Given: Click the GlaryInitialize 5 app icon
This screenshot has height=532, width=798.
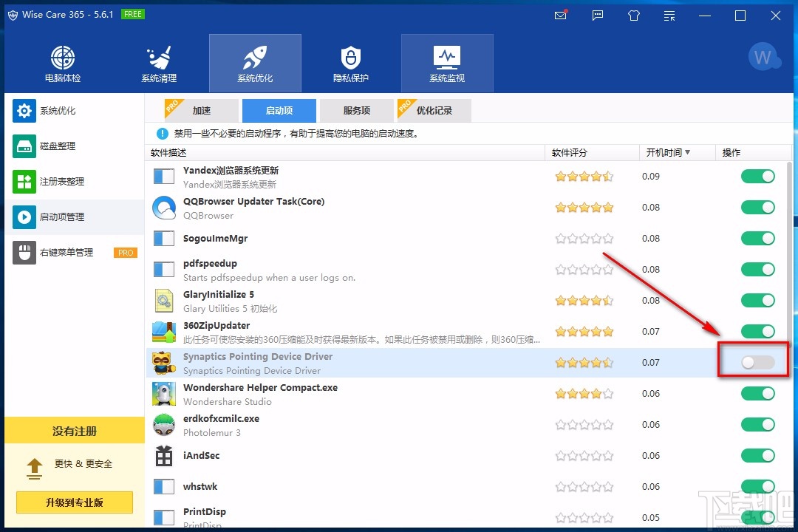Looking at the screenshot, I should click(164, 301).
